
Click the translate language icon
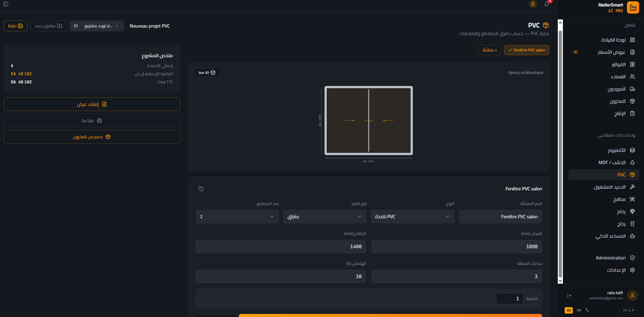pos(587,310)
